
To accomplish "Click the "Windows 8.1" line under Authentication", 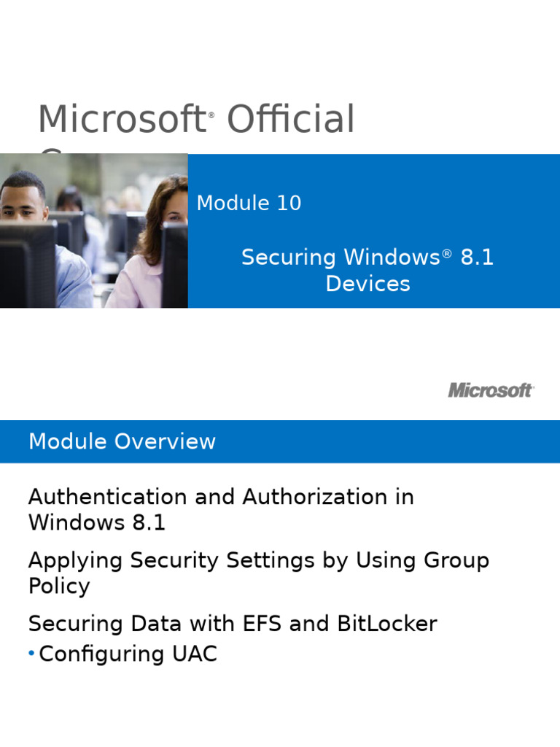I will [x=97, y=523].
